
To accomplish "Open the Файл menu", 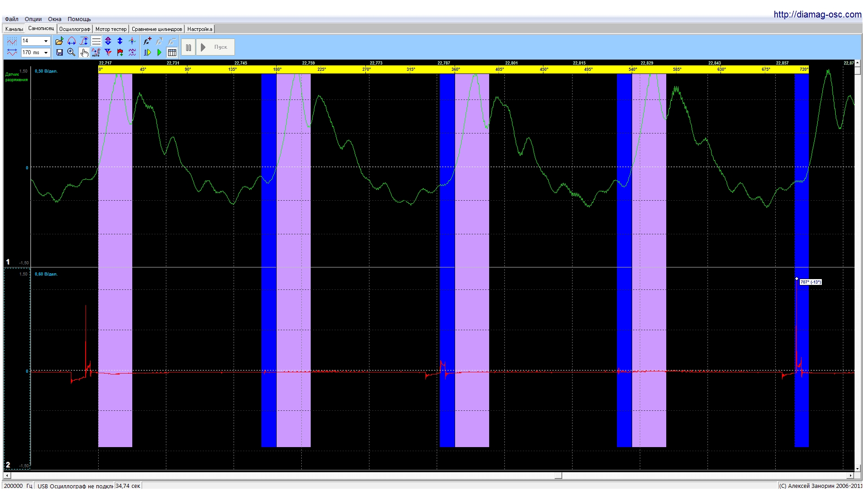I will click(12, 19).
